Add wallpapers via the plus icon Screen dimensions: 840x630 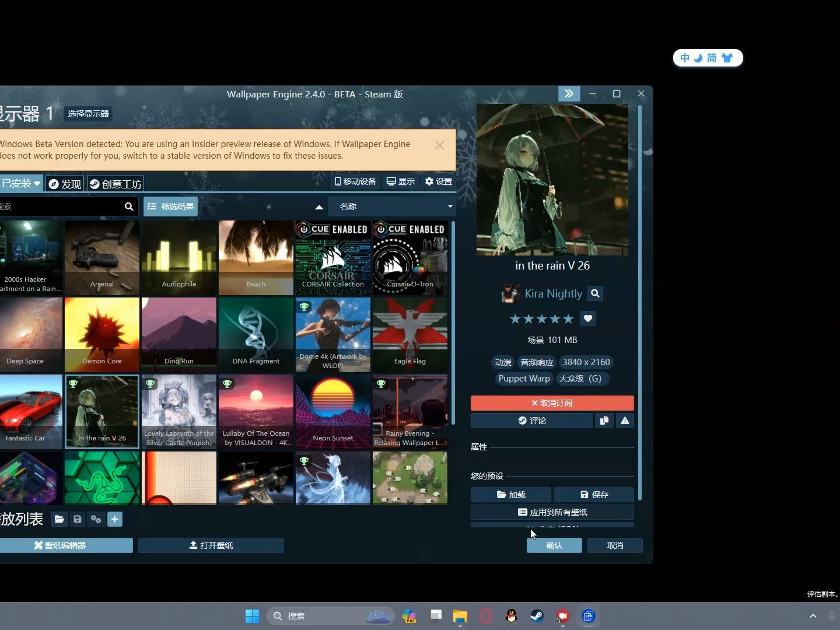(x=115, y=519)
